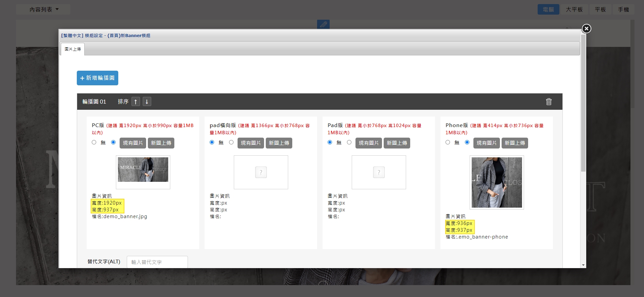Click 現有圖片 button under PC版
Screen dimensions: 644x297
(133, 143)
